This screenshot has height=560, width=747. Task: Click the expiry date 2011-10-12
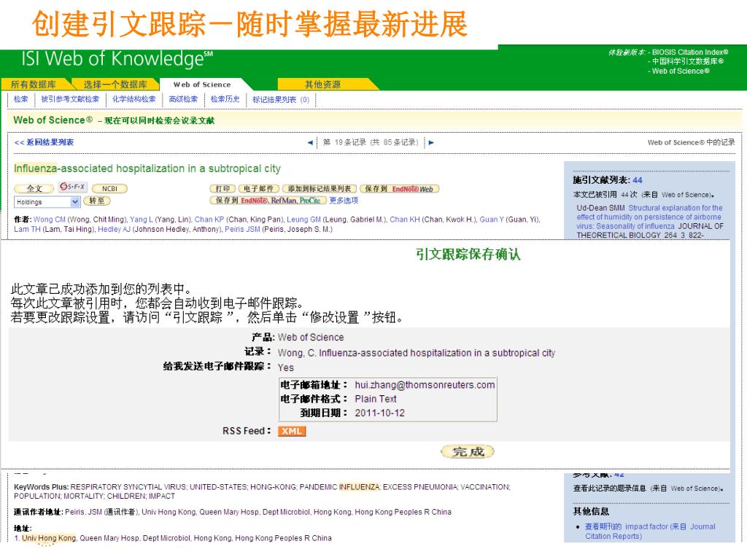379,413
